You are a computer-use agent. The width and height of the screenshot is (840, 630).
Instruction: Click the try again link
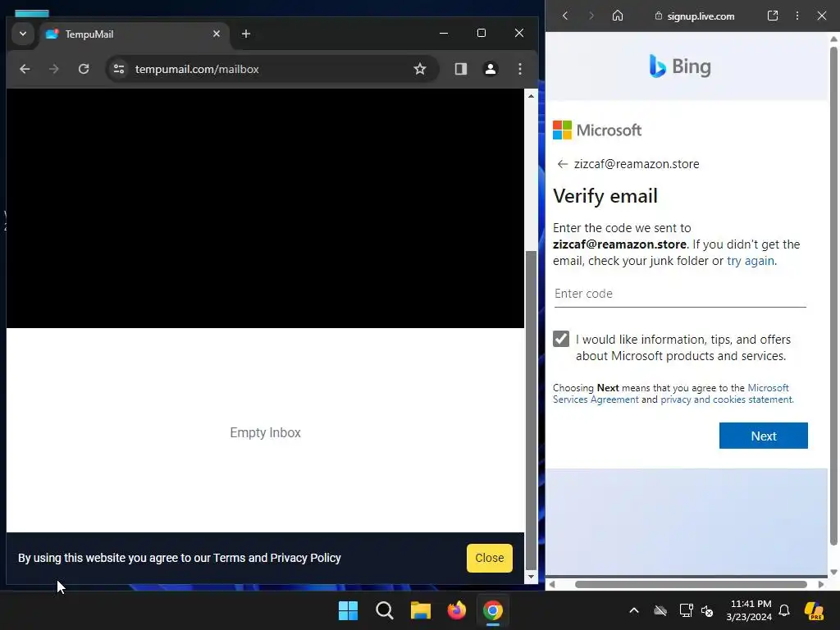pyautogui.click(x=750, y=261)
